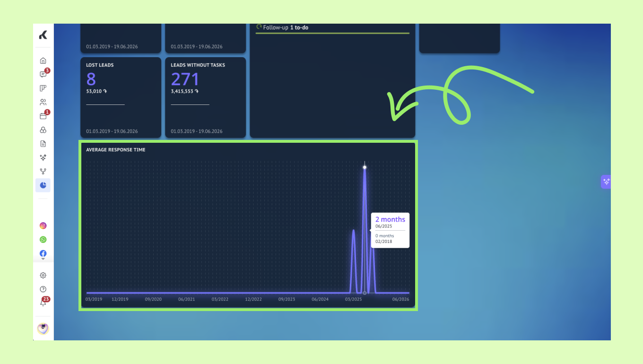Image resolution: width=643 pixels, height=364 pixels.
Task: Open notifications bell with 23 badge
Action: [x=43, y=303]
